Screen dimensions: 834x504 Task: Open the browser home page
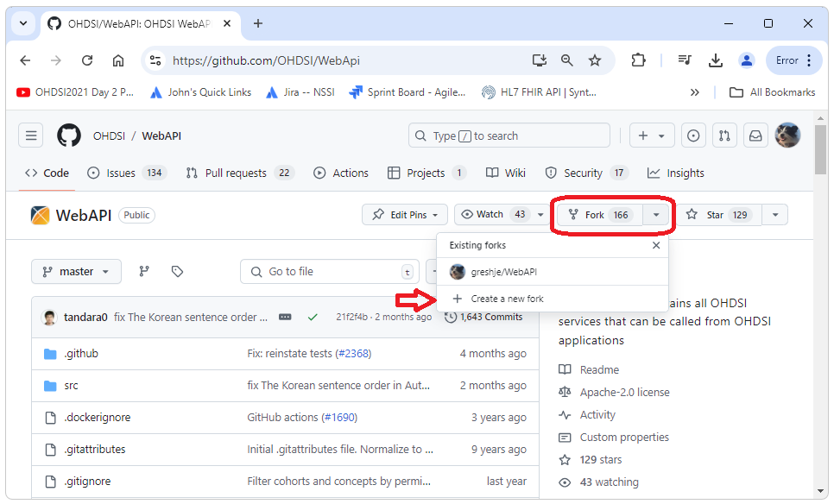pos(118,60)
